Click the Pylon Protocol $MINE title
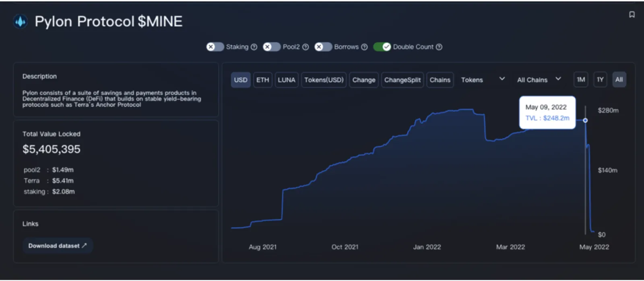This screenshot has width=644, height=281. click(x=109, y=21)
